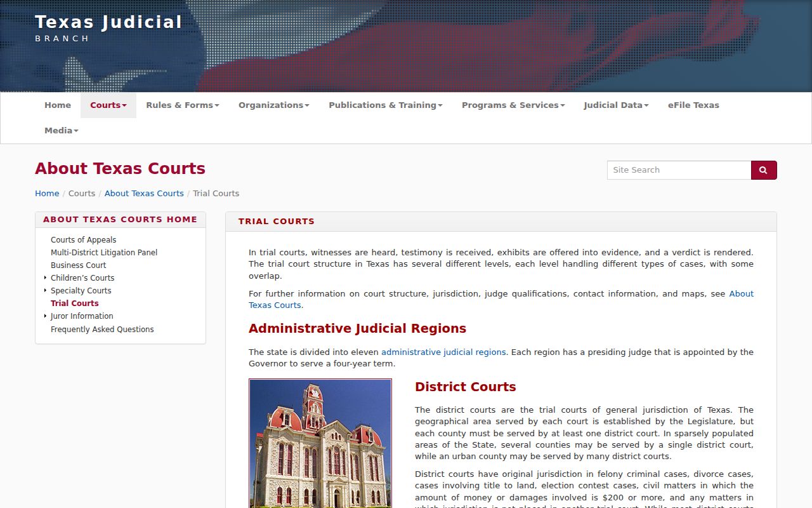Open the eFile Texas link
Viewport: 812px width, 508px height.
pos(693,105)
